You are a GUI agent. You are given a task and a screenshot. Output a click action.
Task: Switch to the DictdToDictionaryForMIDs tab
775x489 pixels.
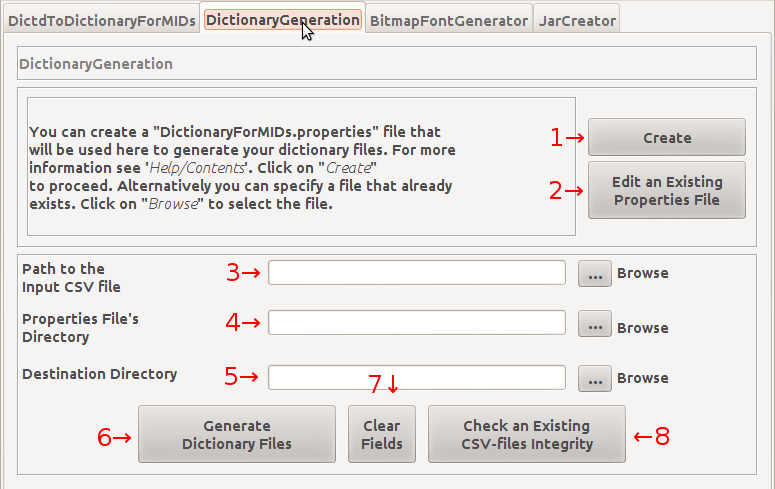point(100,20)
